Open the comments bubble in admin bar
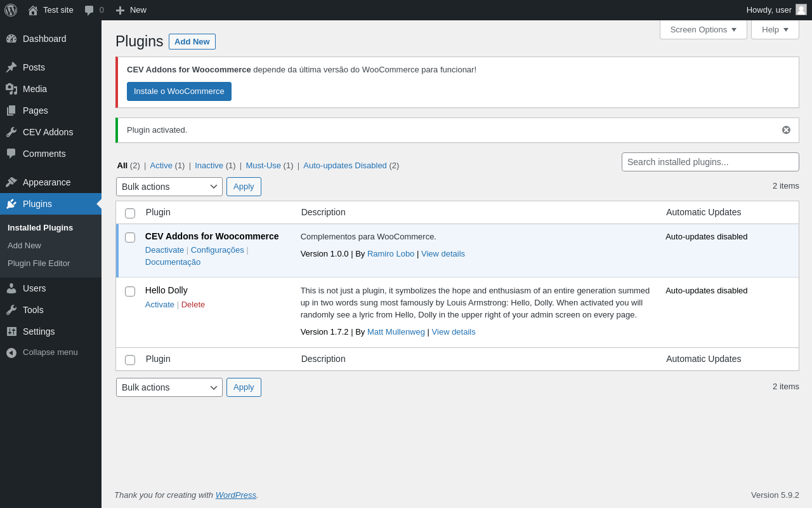Viewport: 812px width, 508px height. tap(89, 10)
